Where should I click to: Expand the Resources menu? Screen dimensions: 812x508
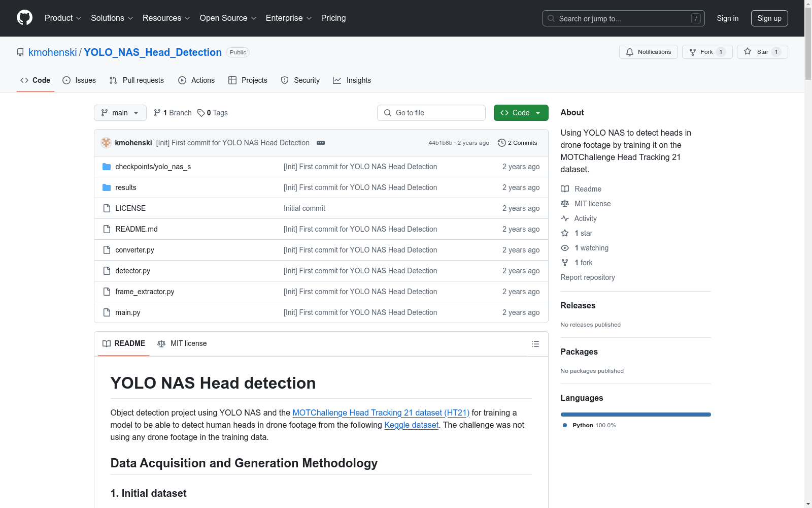tap(166, 18)
